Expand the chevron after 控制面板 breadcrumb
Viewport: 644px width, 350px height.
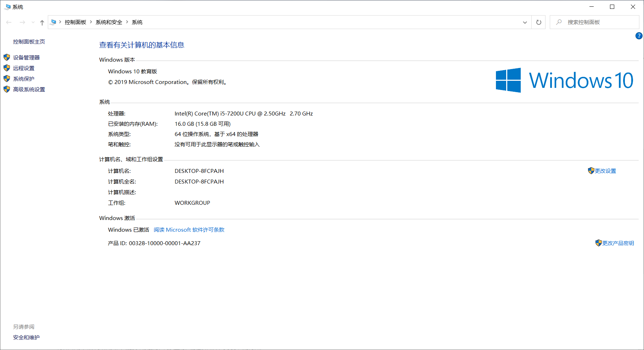91,22
